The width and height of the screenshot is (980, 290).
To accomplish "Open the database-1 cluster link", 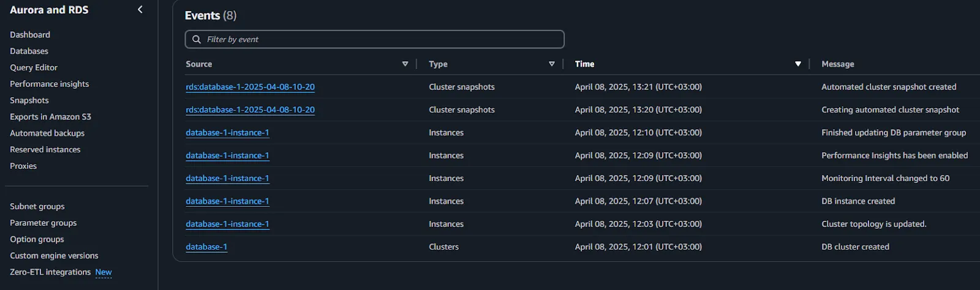I will pos(206,247).
